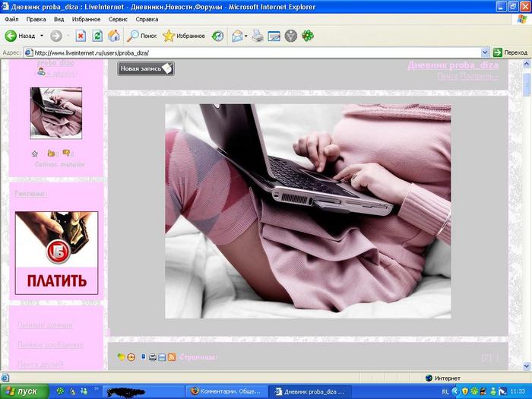Expand the Quick Launch chevron on taskbar
The height and width of the screenshot is (399, 532).
[x=96, y=389]
